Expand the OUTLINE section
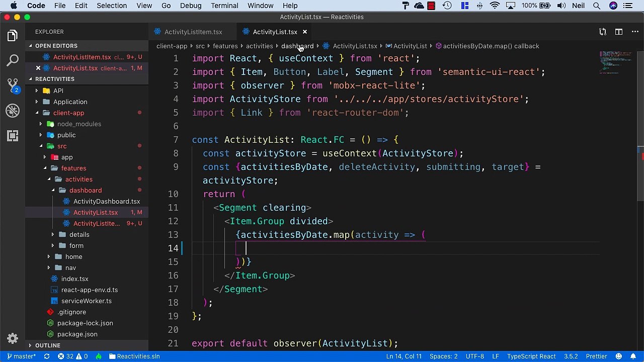The height and width of the screenshot is (362, 644). coord(48,345)
